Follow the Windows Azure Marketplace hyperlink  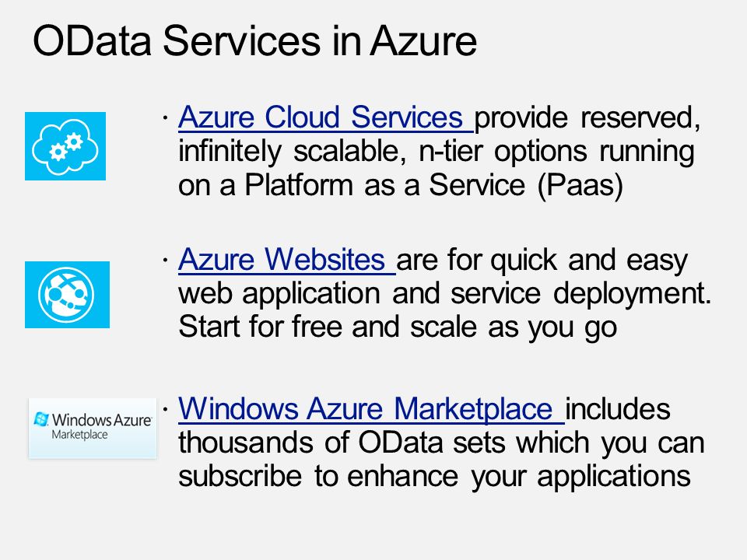tap(371, 409)
